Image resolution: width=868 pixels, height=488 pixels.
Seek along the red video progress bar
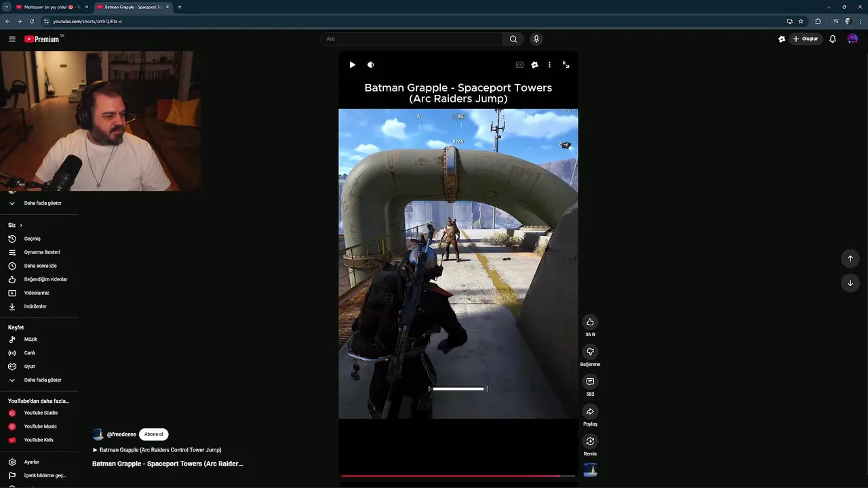point(458,476)
